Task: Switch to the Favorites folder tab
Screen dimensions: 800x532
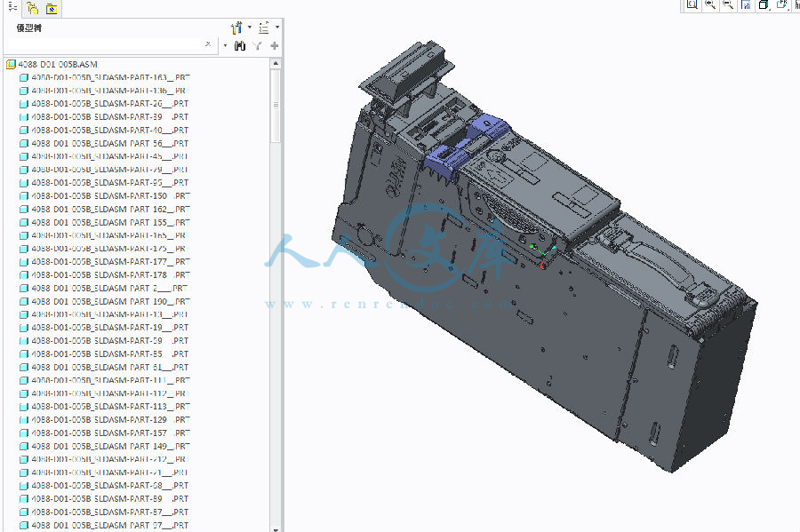Action: pyautogui.click(x=51, y=9)
